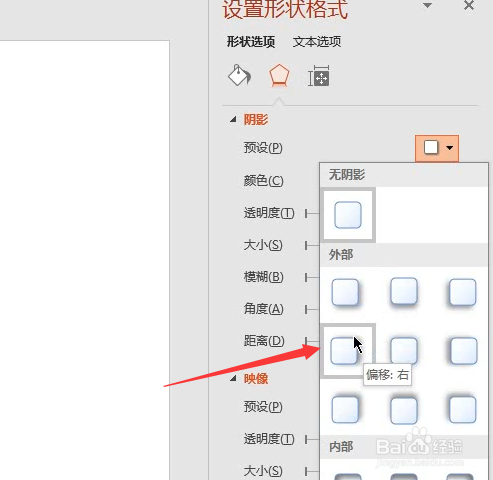
Task: Click the 模糊(B) label
Action: coord(263,277)
